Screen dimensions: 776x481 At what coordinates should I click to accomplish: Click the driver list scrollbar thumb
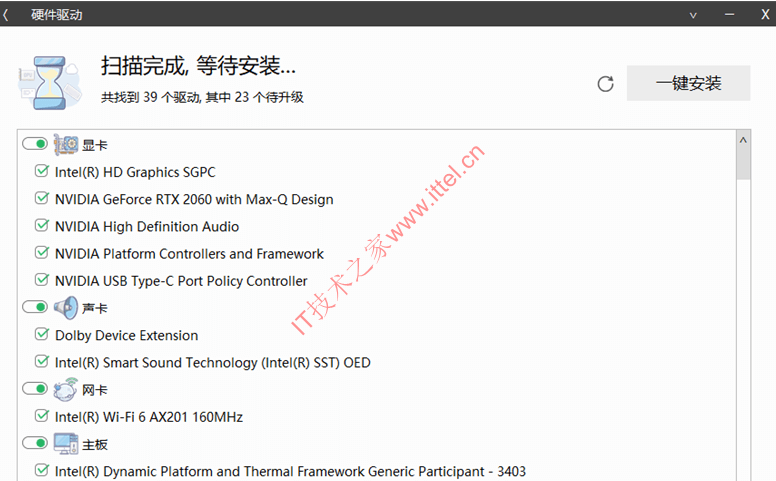743,164
